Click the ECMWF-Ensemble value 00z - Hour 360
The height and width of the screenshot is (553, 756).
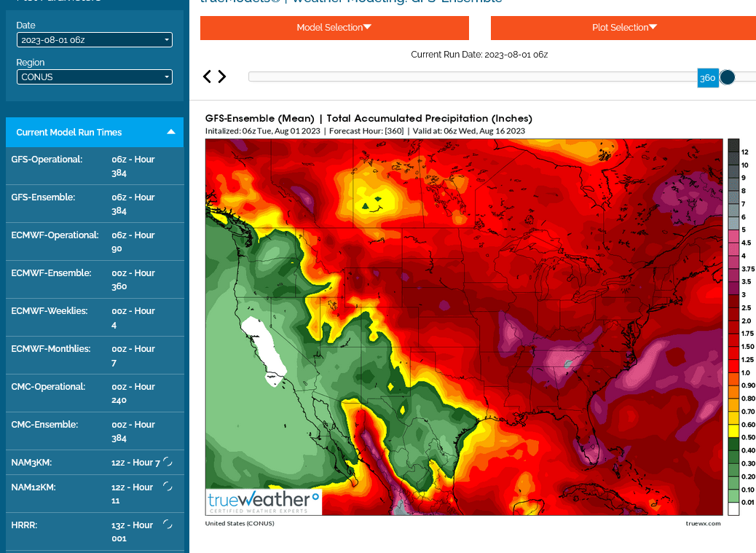click(133, 280)
